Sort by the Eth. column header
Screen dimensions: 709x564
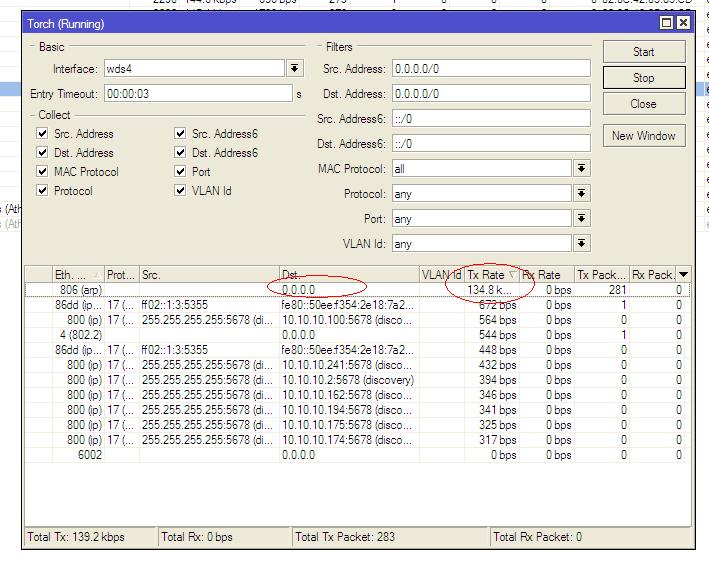(78, 275)
